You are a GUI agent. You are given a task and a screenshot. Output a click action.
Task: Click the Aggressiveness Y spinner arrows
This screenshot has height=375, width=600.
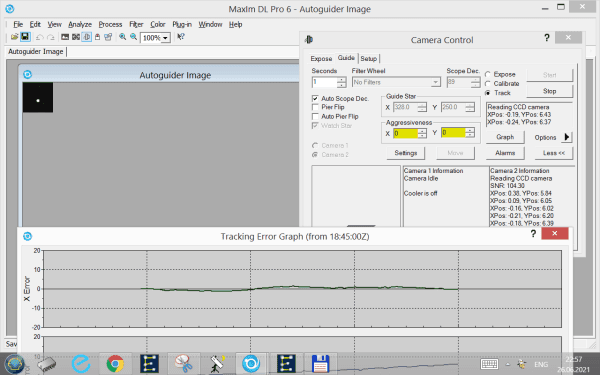[470, 133]
